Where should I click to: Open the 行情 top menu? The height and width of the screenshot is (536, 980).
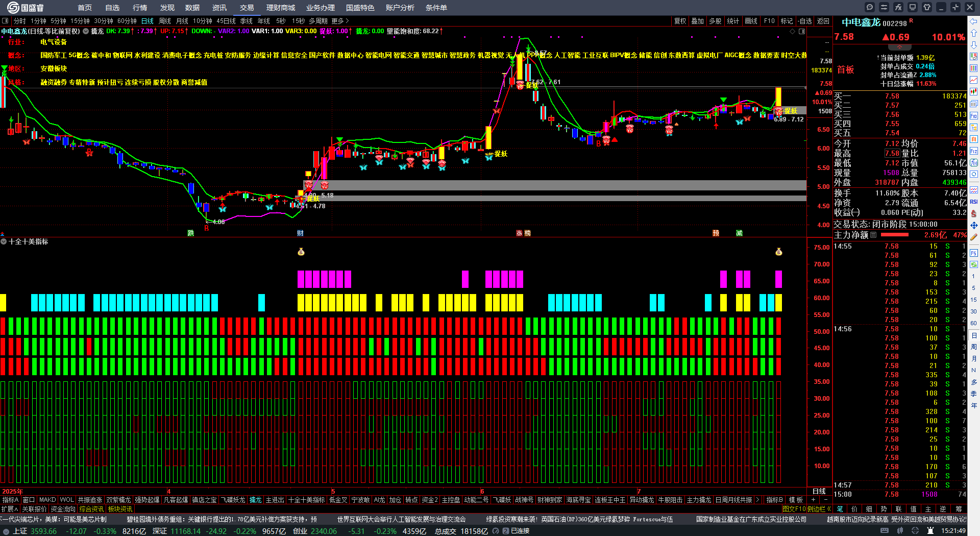[x=140, y=8]
